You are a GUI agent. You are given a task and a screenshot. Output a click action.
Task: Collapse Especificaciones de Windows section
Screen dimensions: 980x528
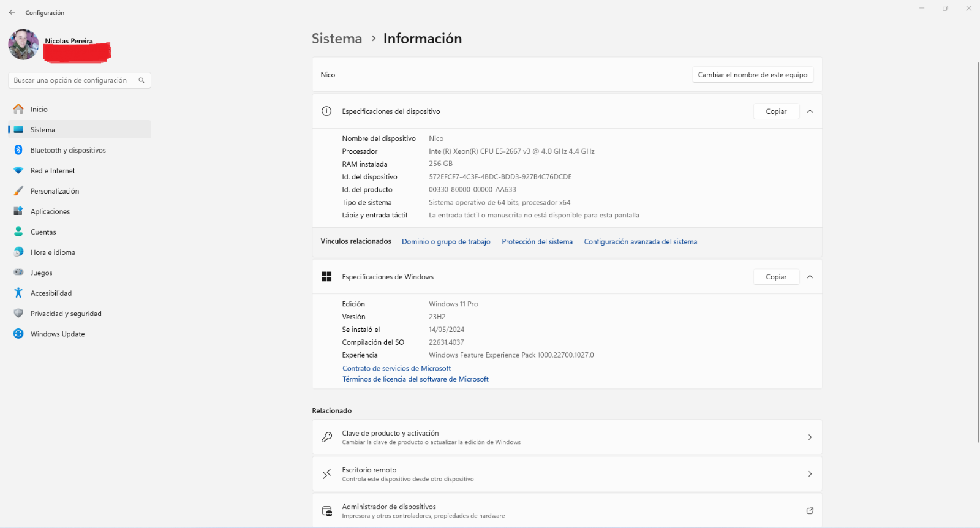[810, 277]
